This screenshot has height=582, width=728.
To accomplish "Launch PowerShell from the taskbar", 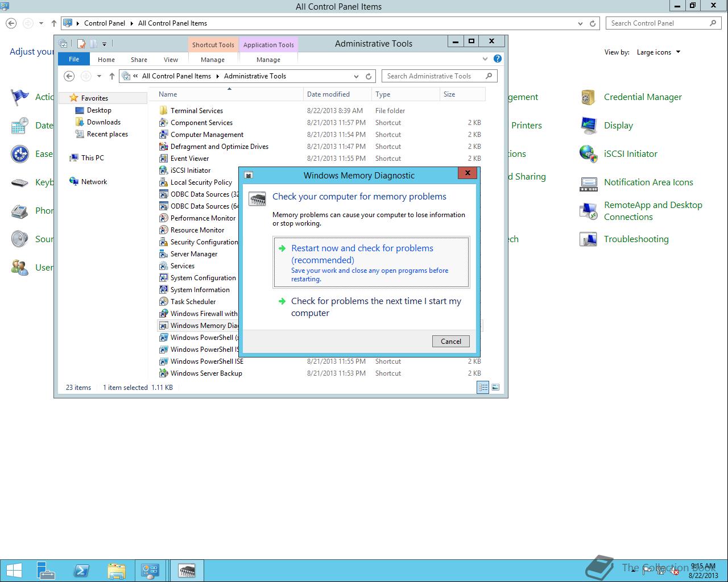I will (x=81, y=571).
